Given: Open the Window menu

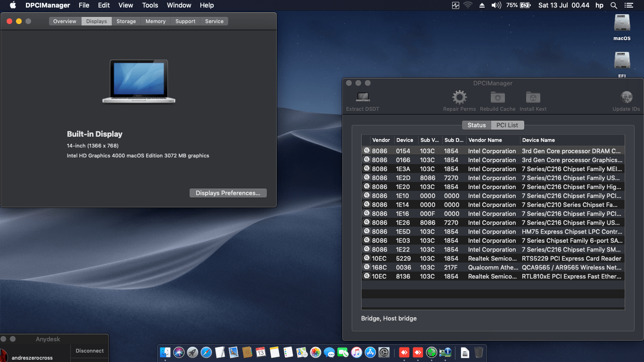Looking at the screenshot, I should click(x=179, y=5).
